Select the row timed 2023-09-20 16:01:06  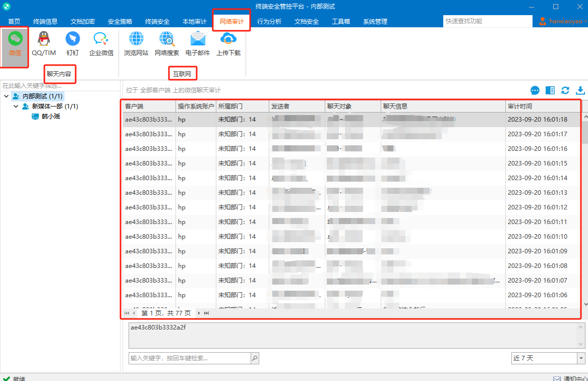(x=351, y=295)
